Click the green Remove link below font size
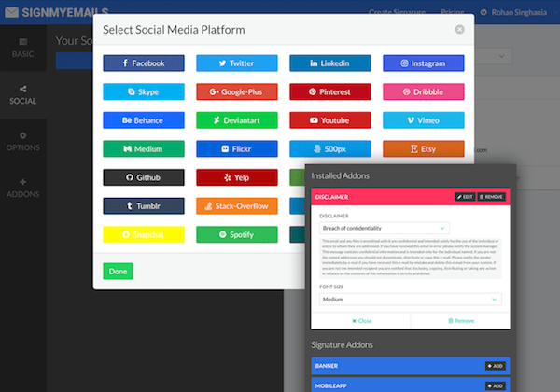 coord(461,321)
